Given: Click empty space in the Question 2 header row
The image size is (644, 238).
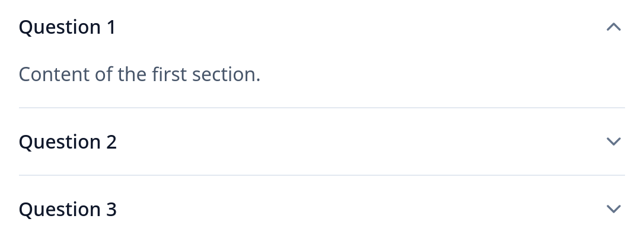Looking at the screenshot, I should tap(361, 141).
